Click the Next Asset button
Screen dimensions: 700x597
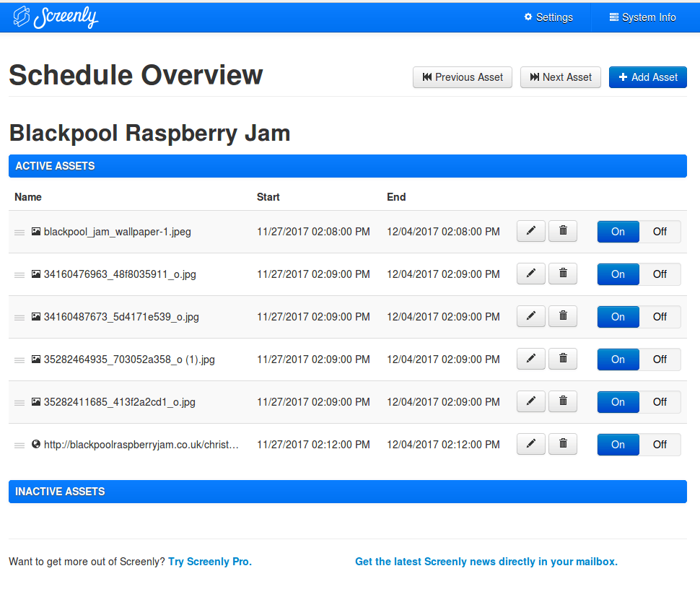pos(560,77)
